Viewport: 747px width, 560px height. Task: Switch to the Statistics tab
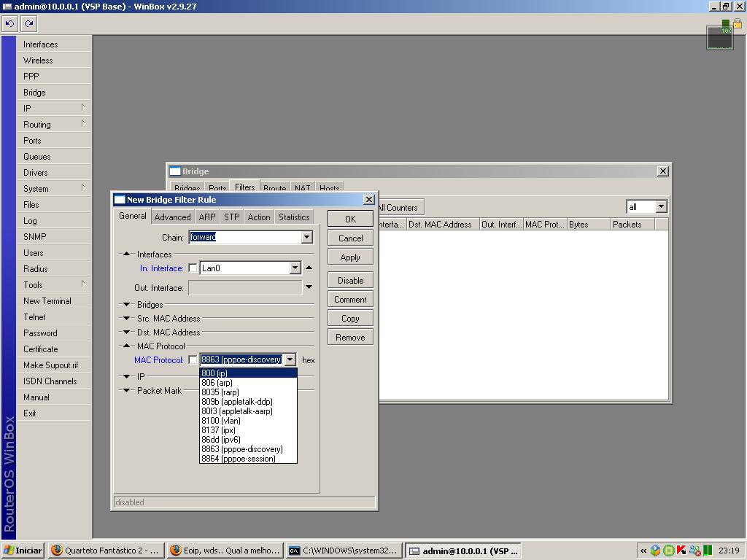pos(294,217)
